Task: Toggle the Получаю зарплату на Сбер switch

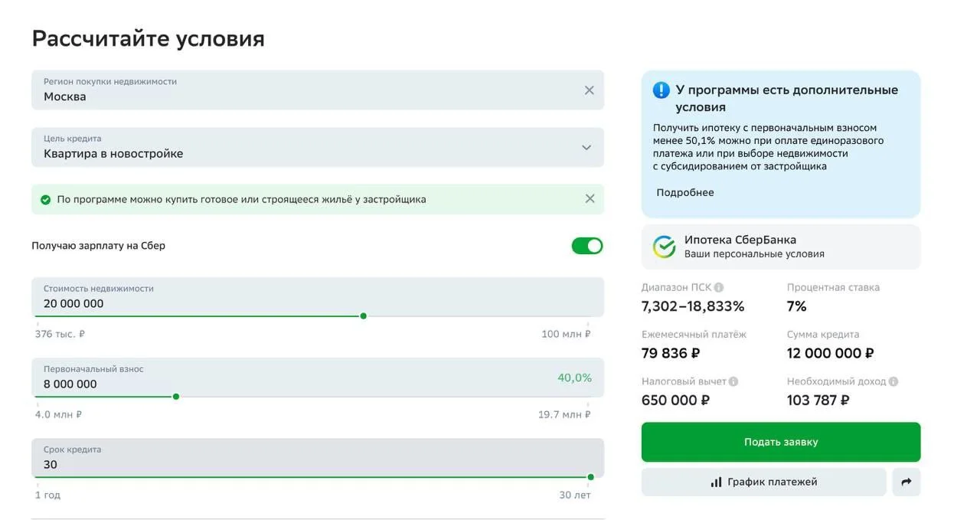Action: [587, 246]
